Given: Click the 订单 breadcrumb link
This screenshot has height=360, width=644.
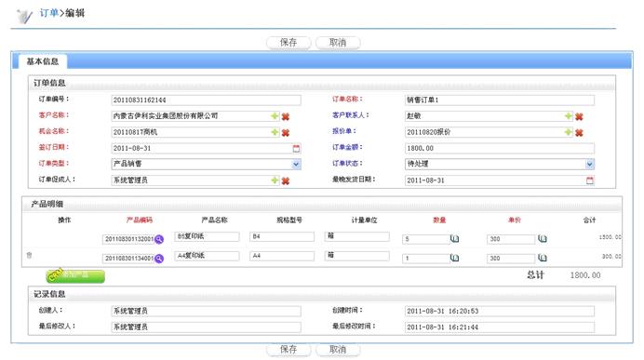Looking at the screenshot, I should tap(49, 13).
